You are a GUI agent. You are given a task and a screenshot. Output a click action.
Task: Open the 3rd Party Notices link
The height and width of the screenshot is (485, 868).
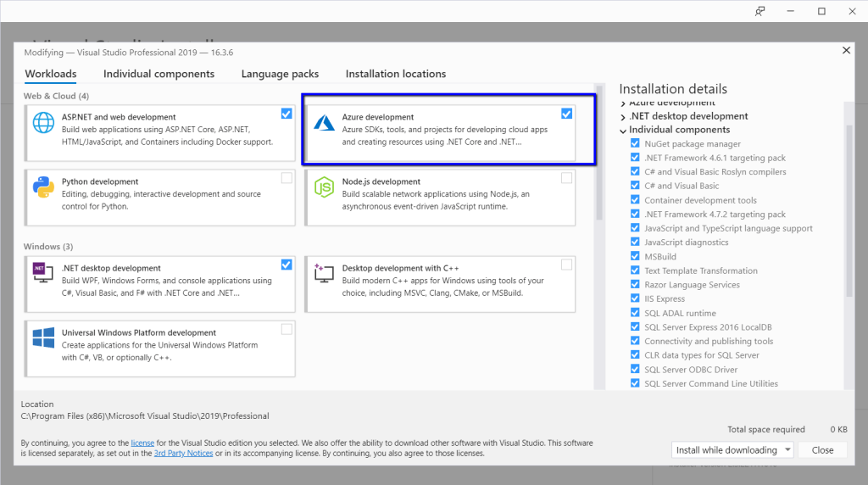point(182,454)
